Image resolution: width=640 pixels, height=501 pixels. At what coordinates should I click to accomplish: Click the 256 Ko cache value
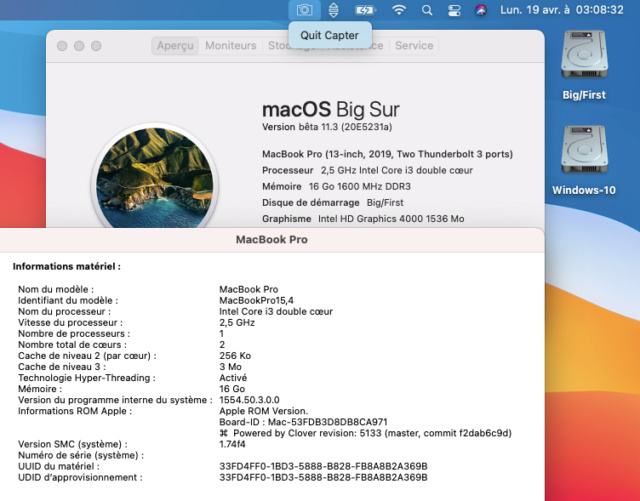[235, 356]
